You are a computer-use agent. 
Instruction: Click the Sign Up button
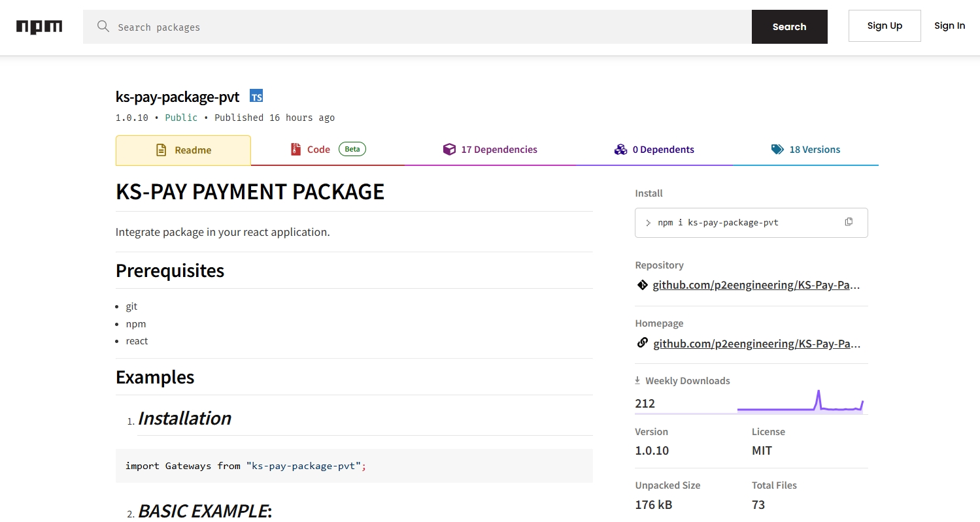click(x=884, y=26)
